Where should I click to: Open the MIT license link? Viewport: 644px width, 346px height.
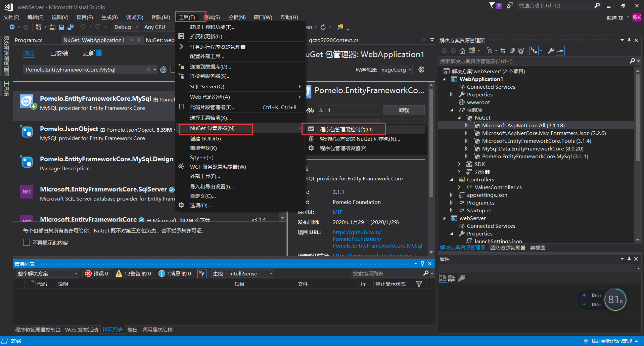coord(337,212)
